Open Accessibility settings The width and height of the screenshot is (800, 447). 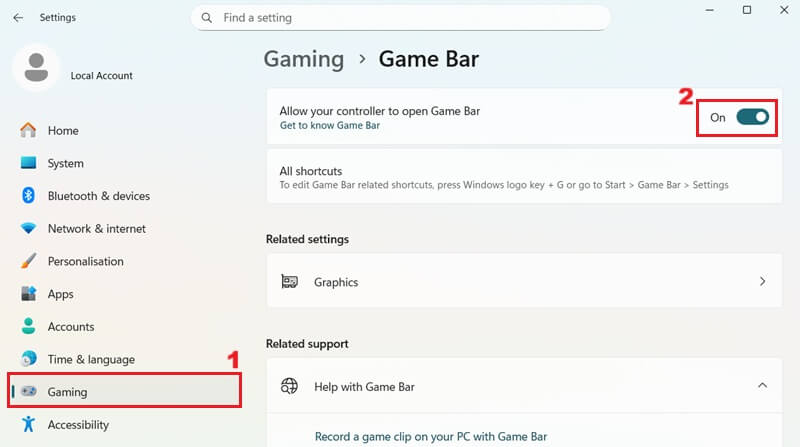124,425
